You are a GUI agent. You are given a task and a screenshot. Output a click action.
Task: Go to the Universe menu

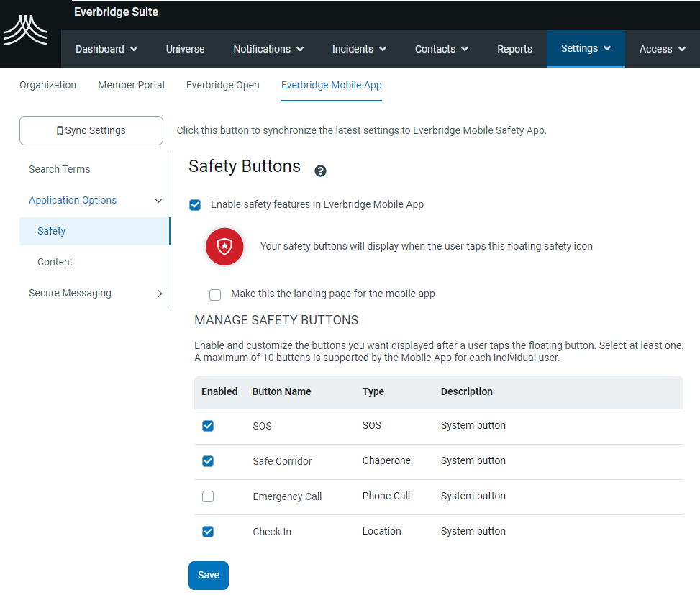186,49
